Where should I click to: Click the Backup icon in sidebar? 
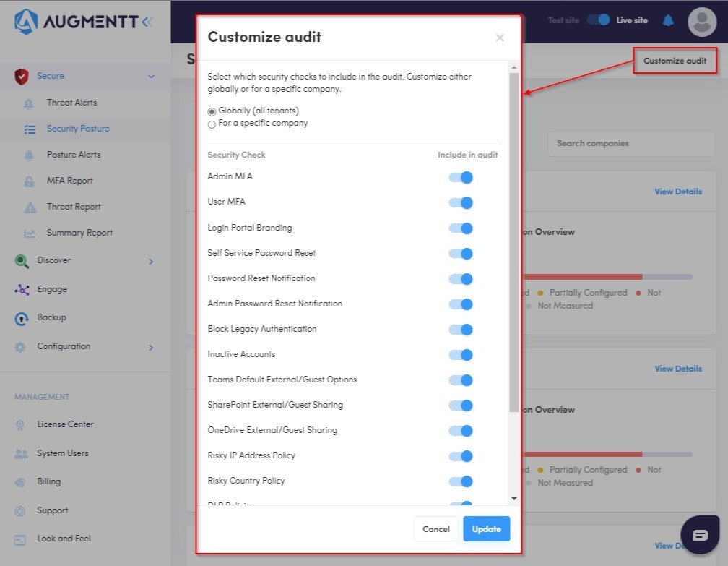pos(22,318)
